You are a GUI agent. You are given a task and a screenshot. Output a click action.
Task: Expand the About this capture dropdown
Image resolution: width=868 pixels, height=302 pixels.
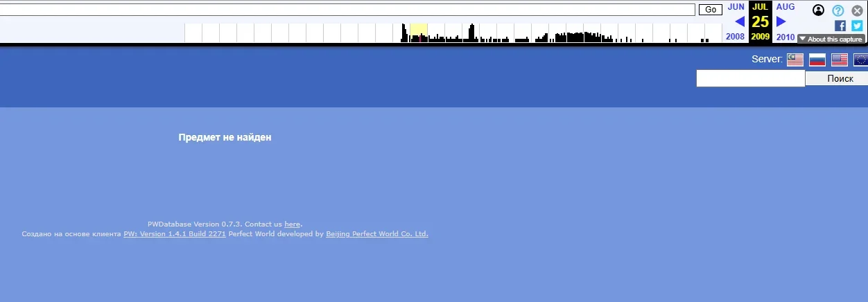point(831,39)
